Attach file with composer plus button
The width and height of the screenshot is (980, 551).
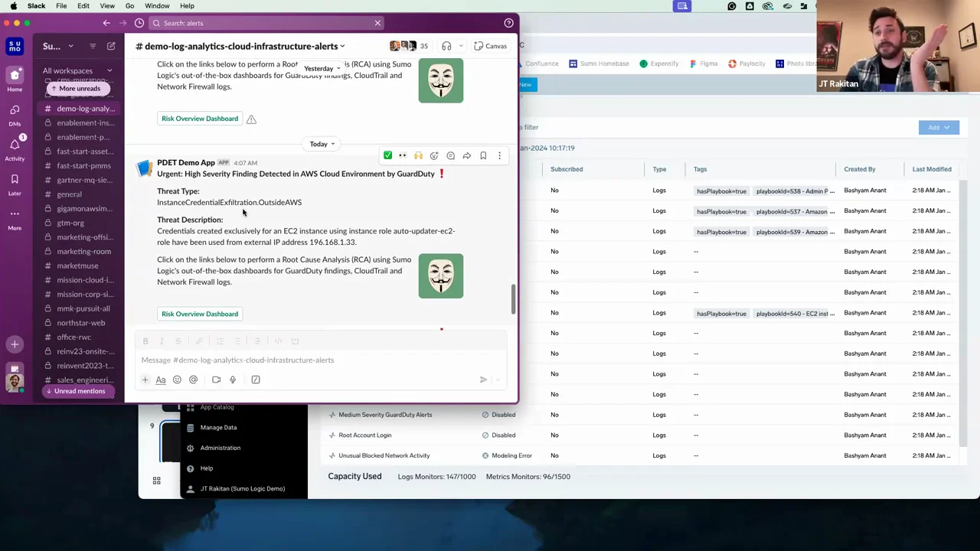145,380
